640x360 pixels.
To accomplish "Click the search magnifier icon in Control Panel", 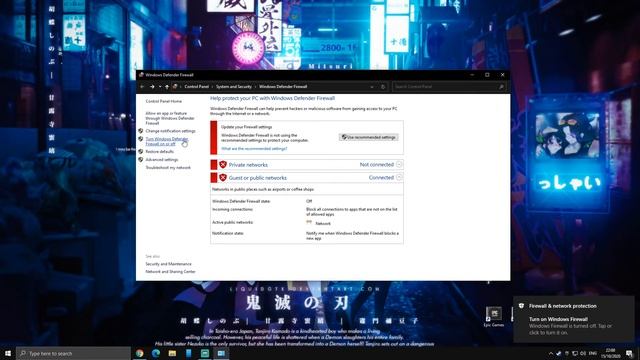I will 501,87.
